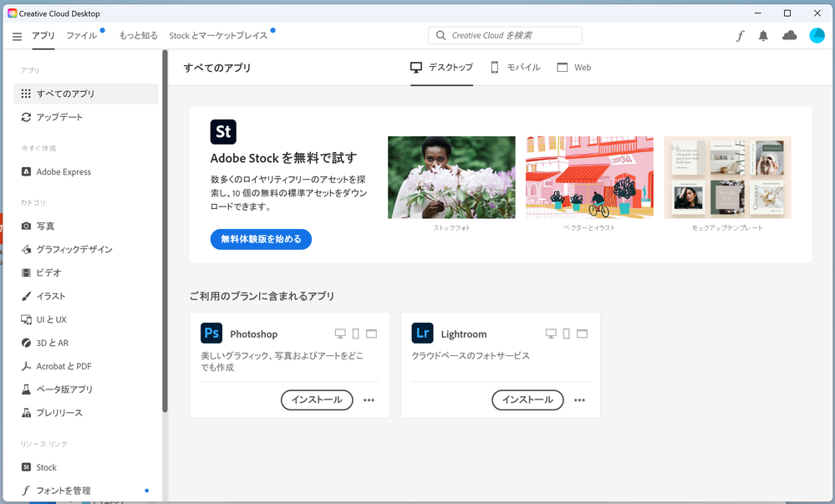Click Photoshop's web platform icon
Image resolution: width=835 pixels, height=504 pixels.
(372, 333)
